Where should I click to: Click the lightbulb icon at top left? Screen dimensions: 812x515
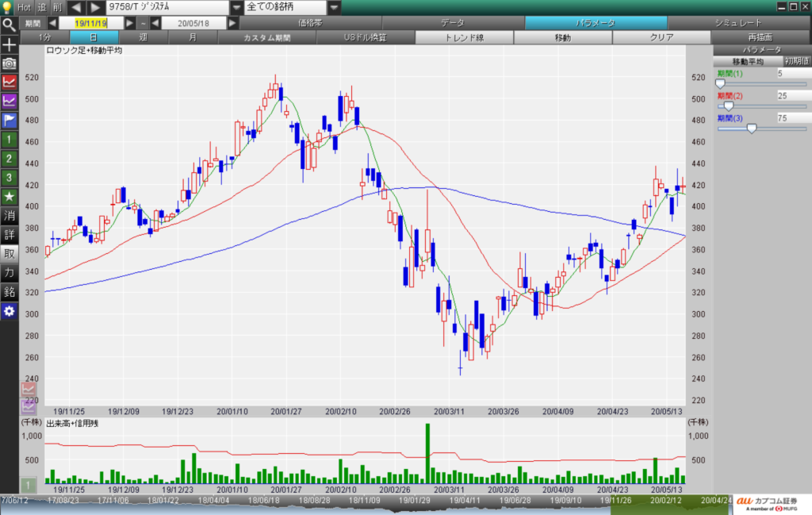7,7
